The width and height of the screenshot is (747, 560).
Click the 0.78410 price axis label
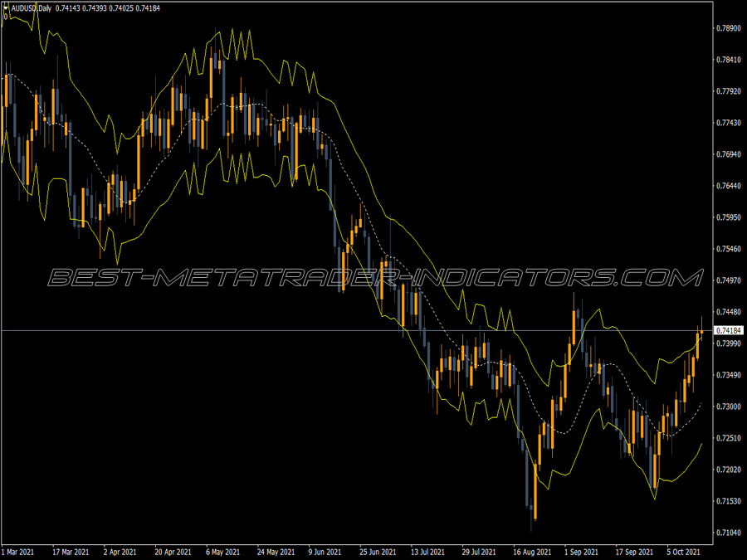[729, 60]
